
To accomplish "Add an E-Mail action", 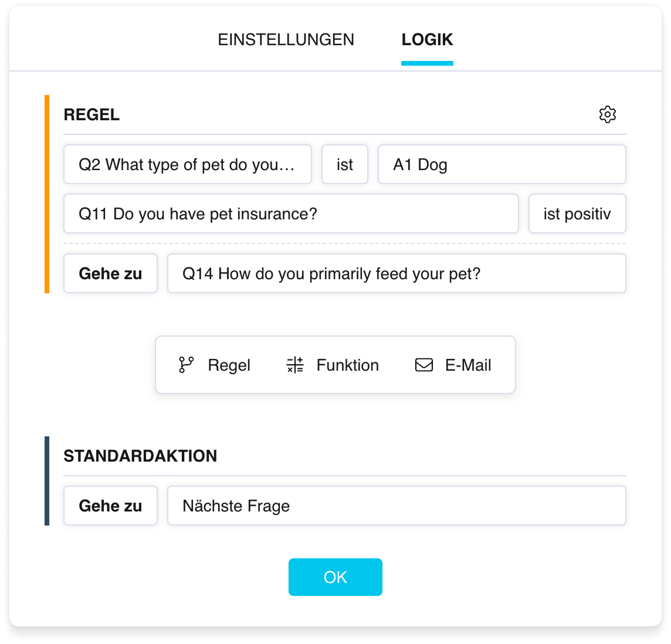I will point(453,365).
